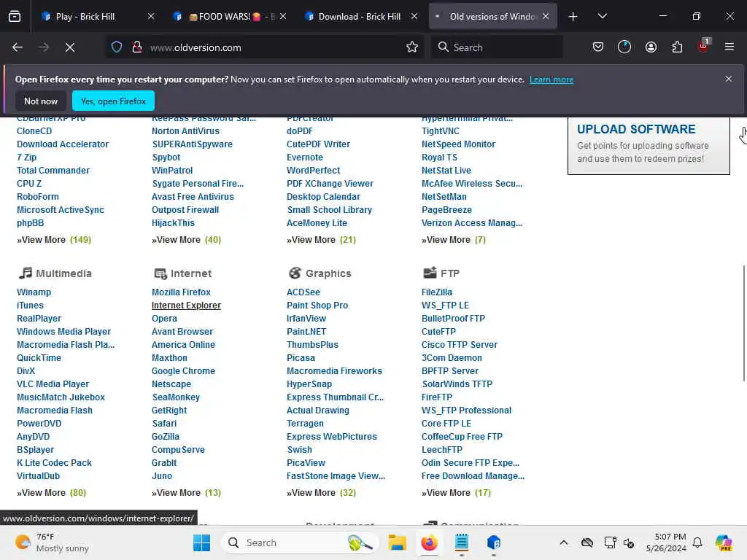Open the uBlock Origin extension icon

pos(704,46)
